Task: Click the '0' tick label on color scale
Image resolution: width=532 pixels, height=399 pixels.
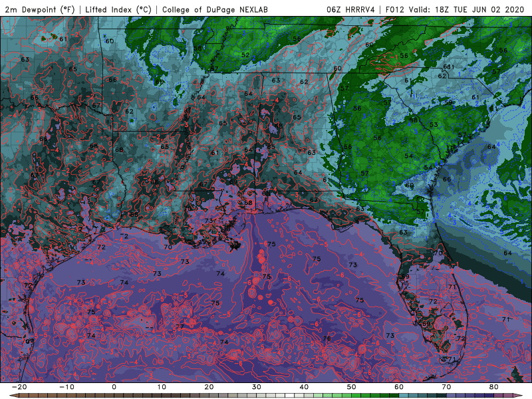Action: click(x=114, y=387)
